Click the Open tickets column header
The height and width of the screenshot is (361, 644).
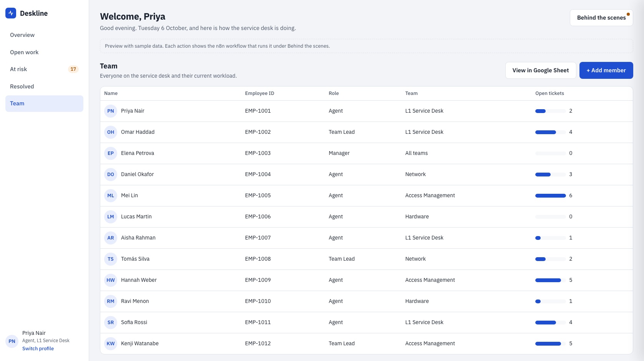(549, 93)
